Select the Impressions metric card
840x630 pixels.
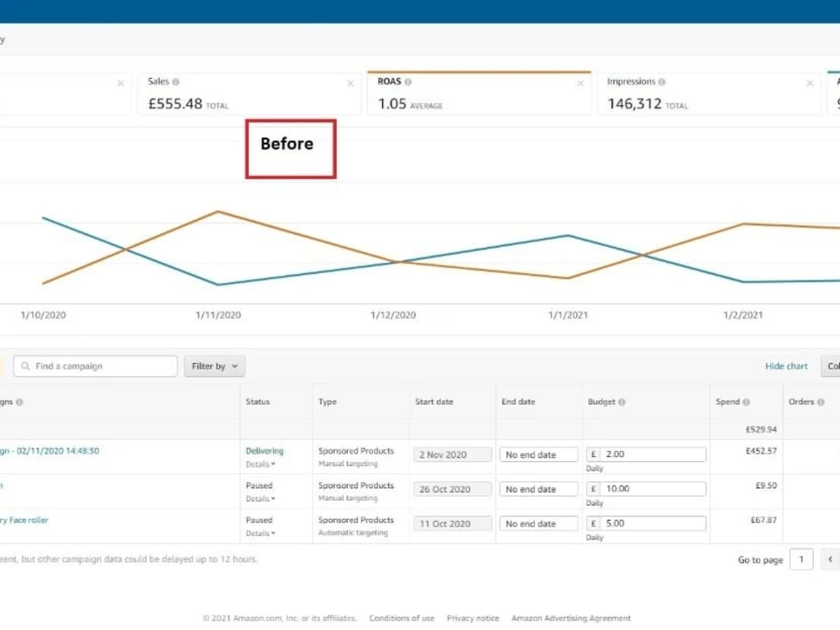coord(709,94)
